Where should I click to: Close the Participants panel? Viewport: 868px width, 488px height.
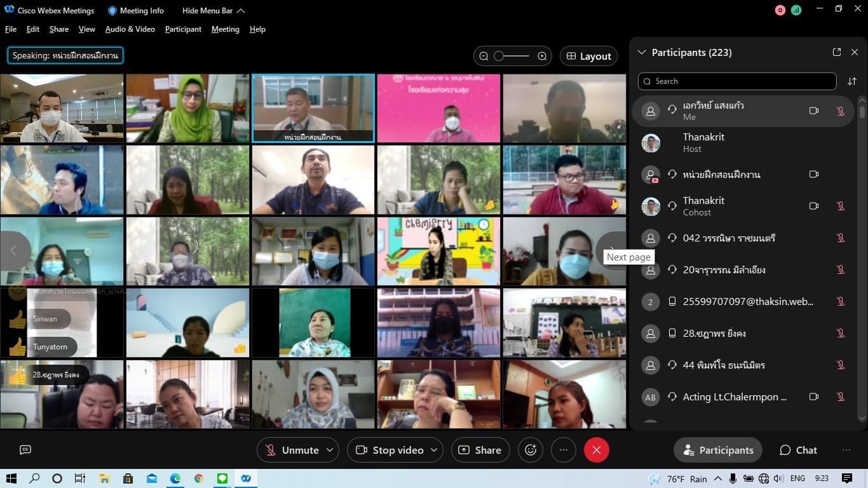[855, 52]
